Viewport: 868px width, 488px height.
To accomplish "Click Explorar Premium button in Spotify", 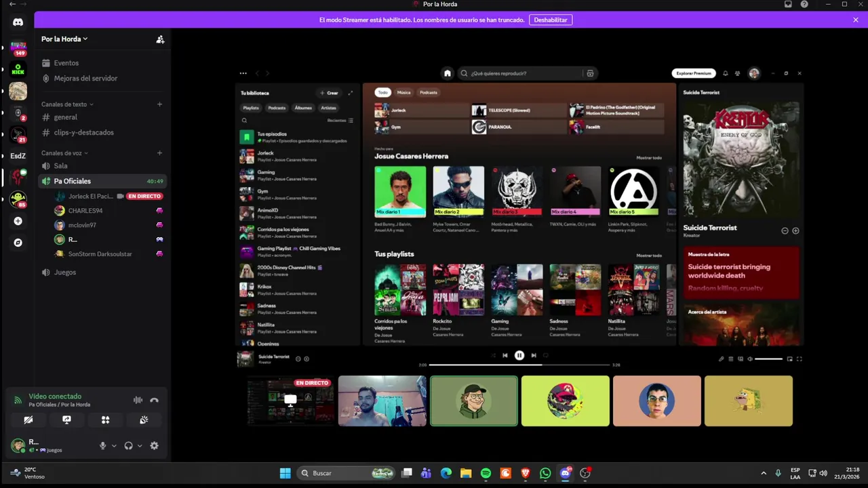I will point(694,73).
